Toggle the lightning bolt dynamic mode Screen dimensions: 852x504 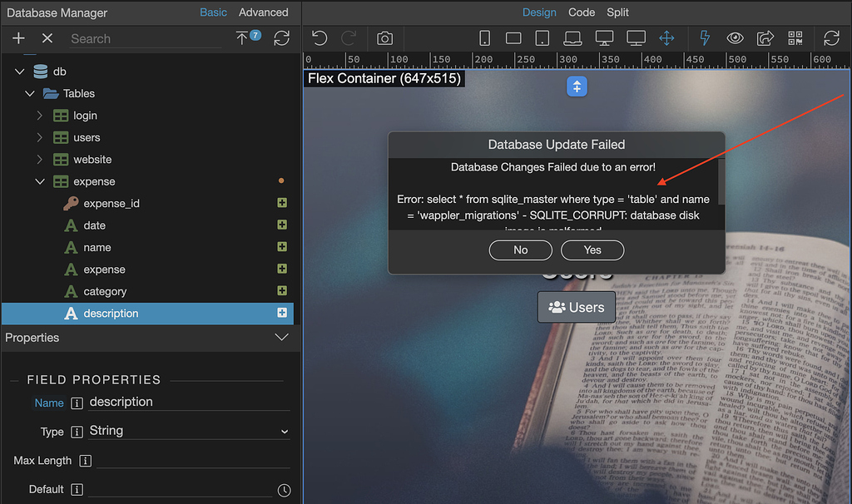coord(706,38)
